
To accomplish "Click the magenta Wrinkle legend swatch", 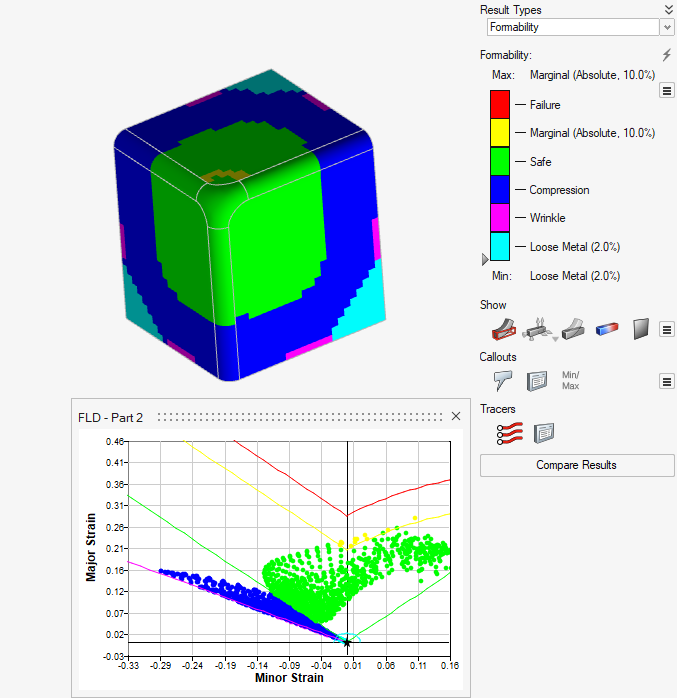I will (x=500, y=218).
